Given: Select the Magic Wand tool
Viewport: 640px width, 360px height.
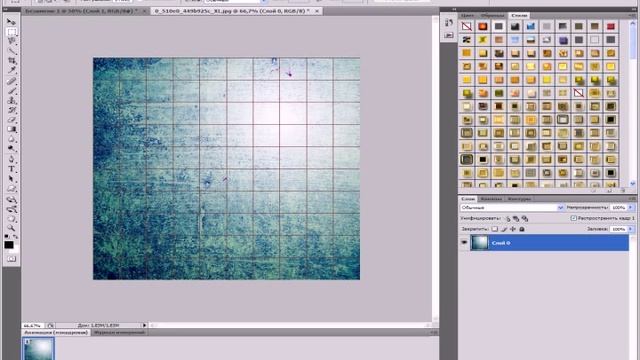Looking at the screenshot, I should [11, 51].
